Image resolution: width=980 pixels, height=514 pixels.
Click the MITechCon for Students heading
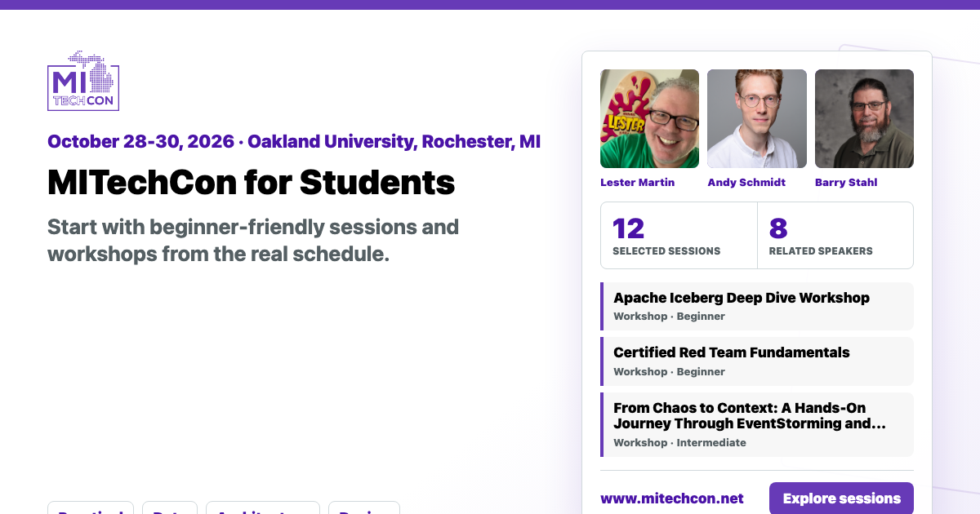pyautogui.click(x=252, y=183)
